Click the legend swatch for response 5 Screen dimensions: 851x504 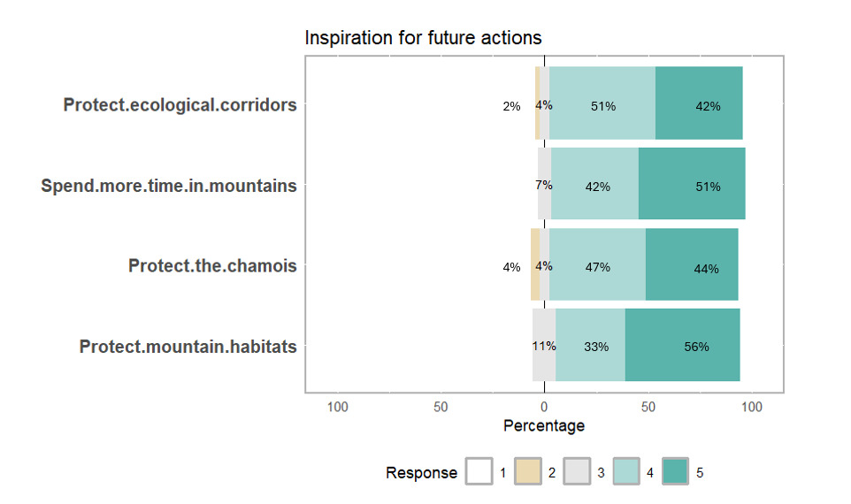pyautogui.click(x=676, y=472)
